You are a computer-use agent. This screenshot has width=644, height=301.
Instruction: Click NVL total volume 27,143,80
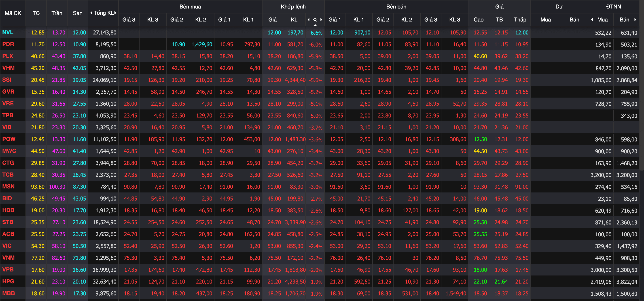coord(104,32)
